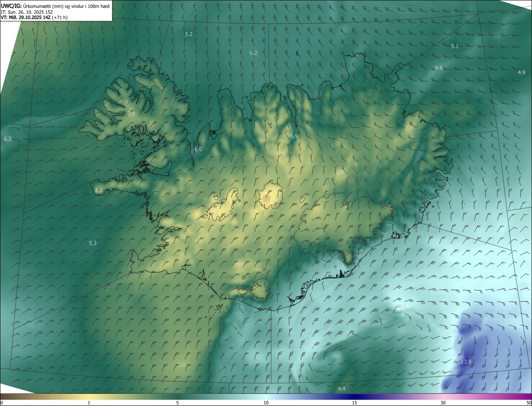The height and width of the screenshot is (406, 532).
Task: Click the 5.3 value label
Action: pos(93,243)
